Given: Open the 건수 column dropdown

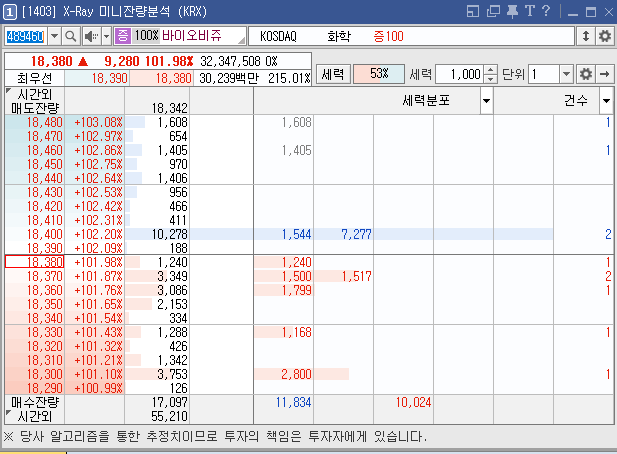Looking at the screenshot, I should pyautogui.click(x=606, y=101).
